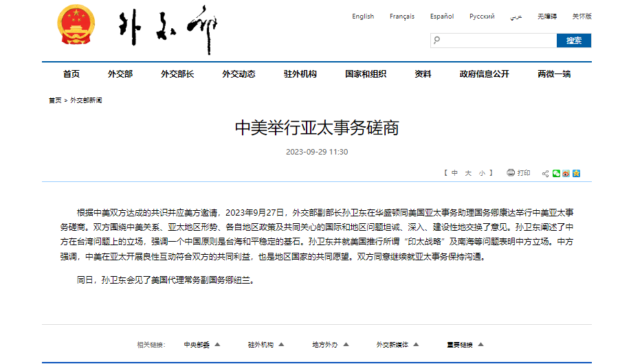Open the 国家和组织 menu item
Screen dimensions: 620x364
point(366,74)
